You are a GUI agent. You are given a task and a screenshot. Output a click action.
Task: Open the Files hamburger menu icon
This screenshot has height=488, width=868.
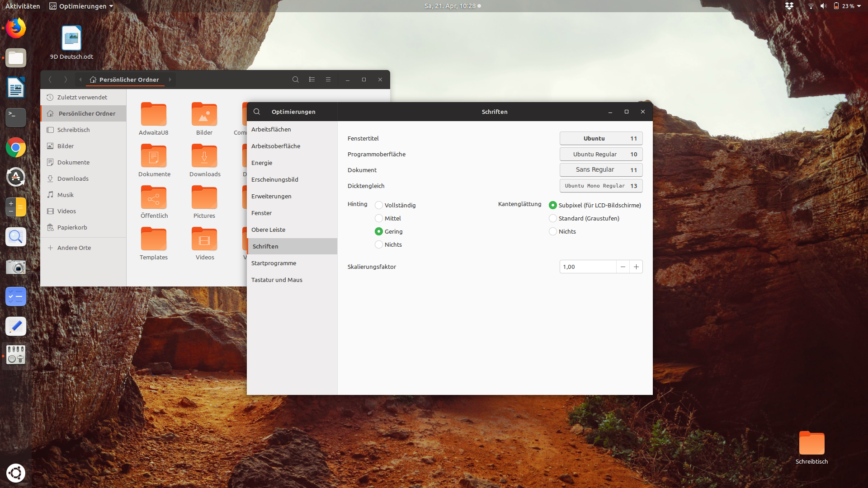[x=328, y=80]
